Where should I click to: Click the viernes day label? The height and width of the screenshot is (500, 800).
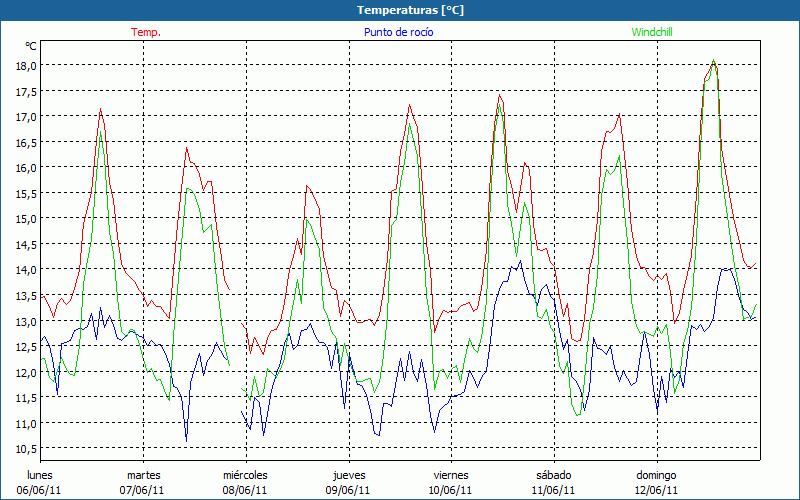pyautogui.click(x=451, y=475)
